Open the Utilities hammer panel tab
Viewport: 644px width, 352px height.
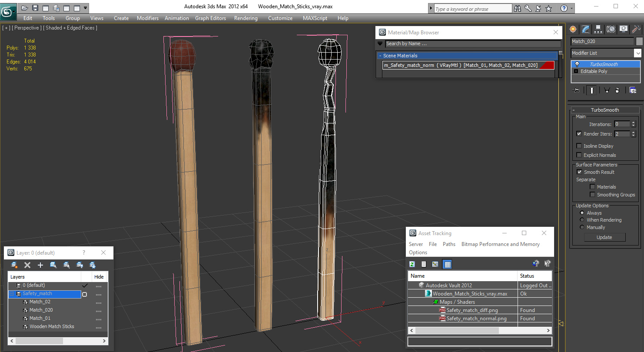coord(636,29)
